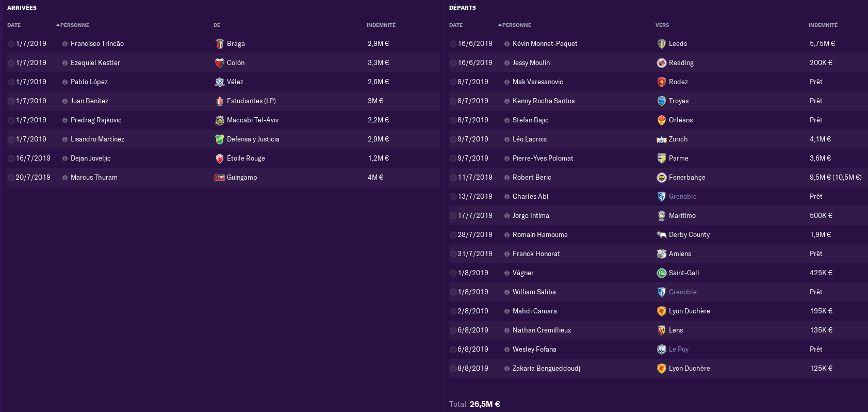
Task: Toggle the checkmark for Léo Lacroix row
Action: (453, 139)
